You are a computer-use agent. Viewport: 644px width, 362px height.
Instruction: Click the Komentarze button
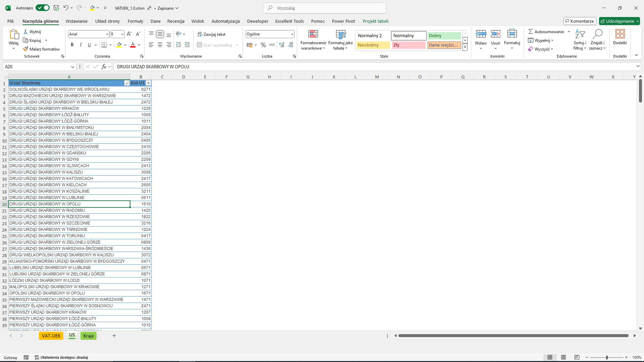[580, 21]
